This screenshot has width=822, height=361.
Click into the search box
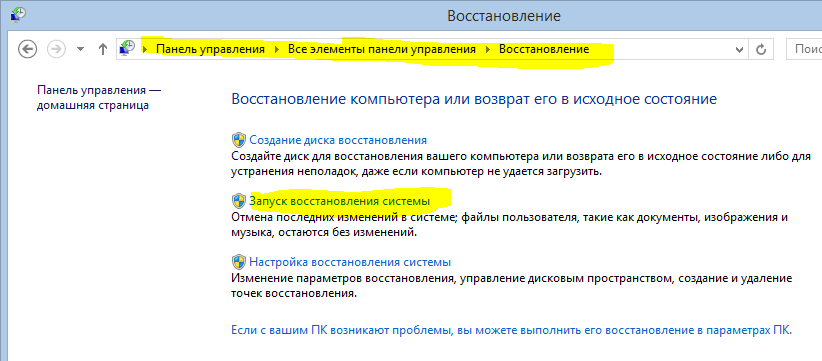804,49
